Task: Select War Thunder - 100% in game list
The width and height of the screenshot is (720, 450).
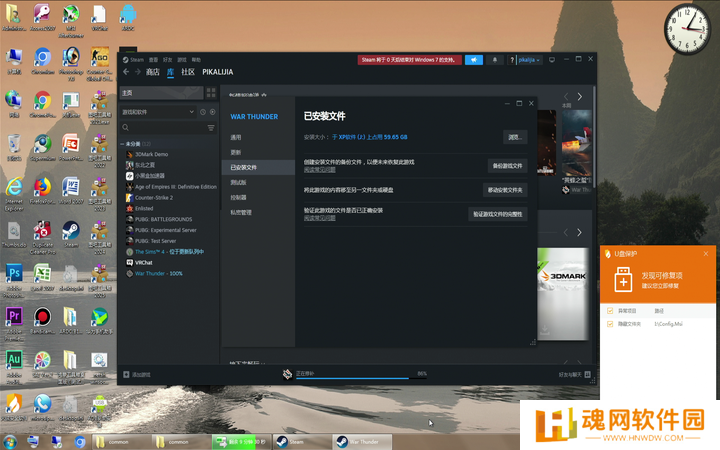Action: (x=159, y=274)
